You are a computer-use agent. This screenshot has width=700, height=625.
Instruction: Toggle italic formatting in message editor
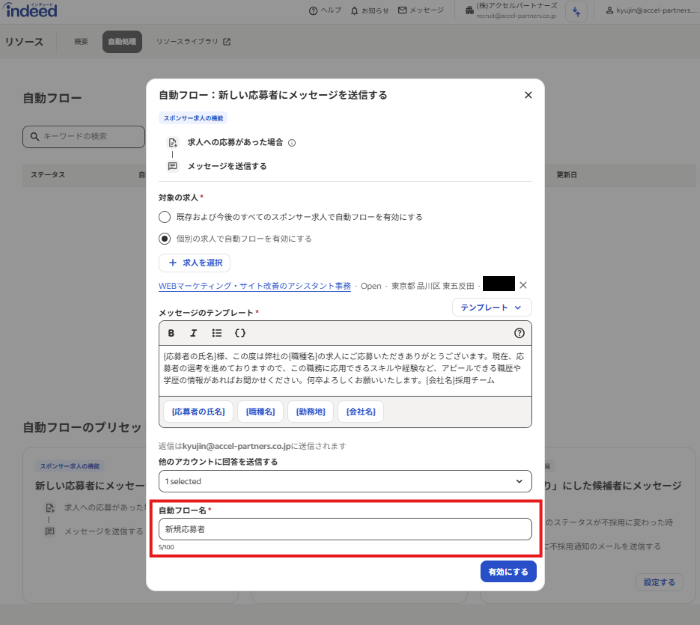(194, 333)
